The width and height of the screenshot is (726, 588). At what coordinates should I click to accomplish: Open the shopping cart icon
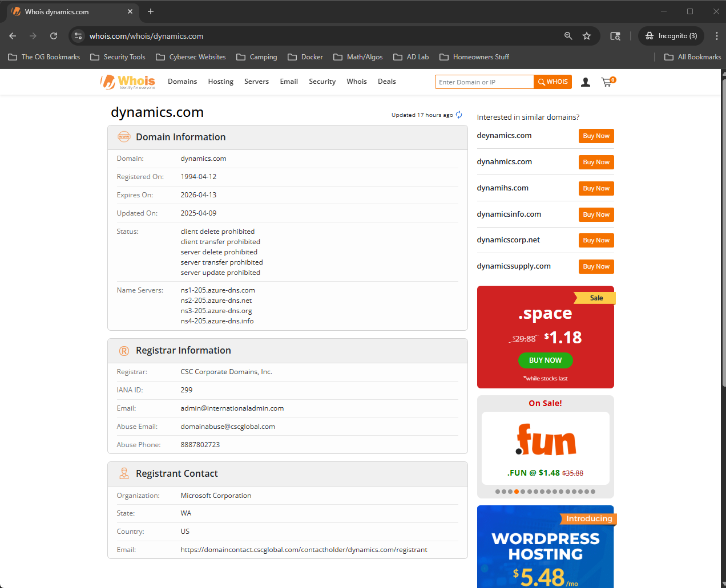[607, 82]
